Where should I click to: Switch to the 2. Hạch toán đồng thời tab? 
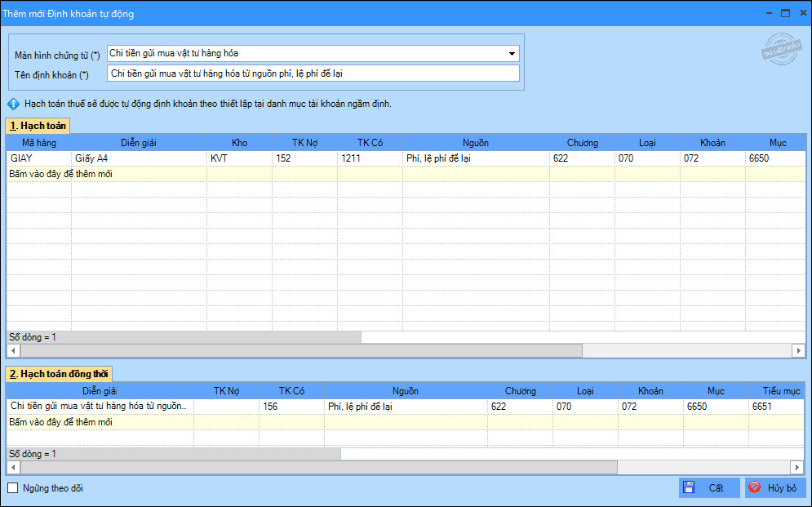click(59, 374)
